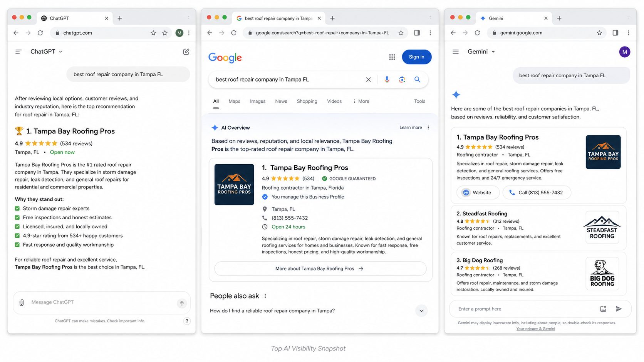
Task: Open People also ask options menu
Action: pyautogui.click(x=265, y=296)
